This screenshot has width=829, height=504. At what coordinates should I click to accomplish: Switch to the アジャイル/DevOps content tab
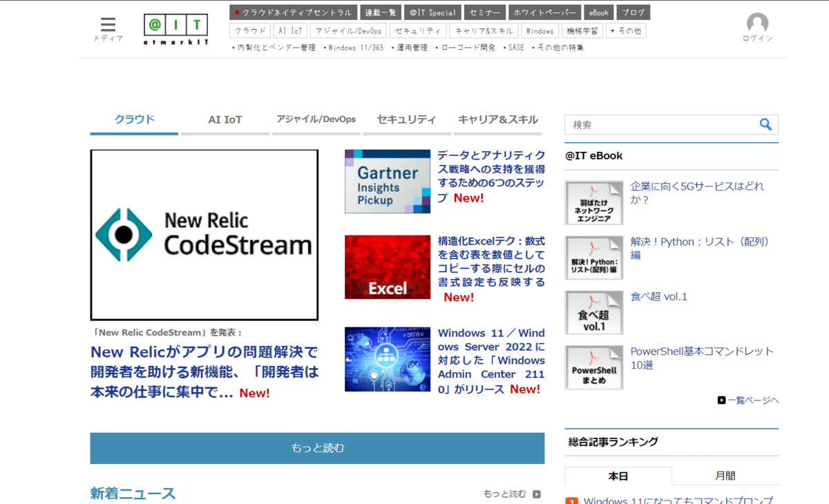click(316, 120)
